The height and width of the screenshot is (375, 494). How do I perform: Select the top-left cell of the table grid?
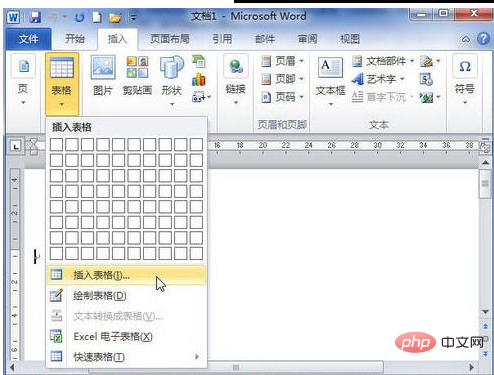click(x=56, y=145)
